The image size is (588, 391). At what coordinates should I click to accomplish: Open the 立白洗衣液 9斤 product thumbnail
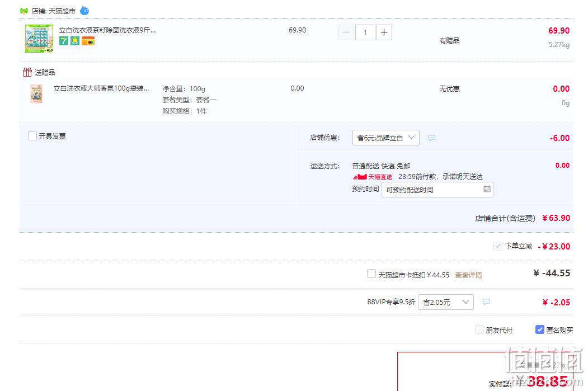click(39, 39)
